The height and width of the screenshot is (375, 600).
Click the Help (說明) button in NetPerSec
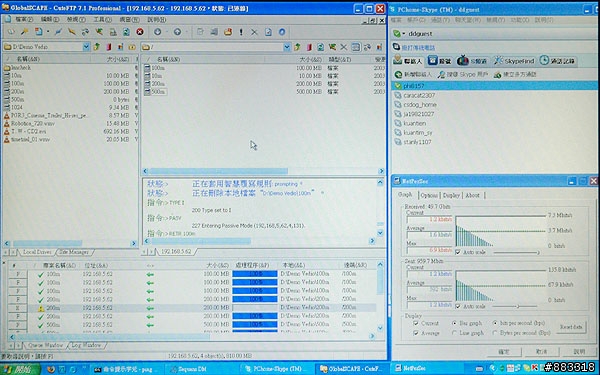click(579, 352)
